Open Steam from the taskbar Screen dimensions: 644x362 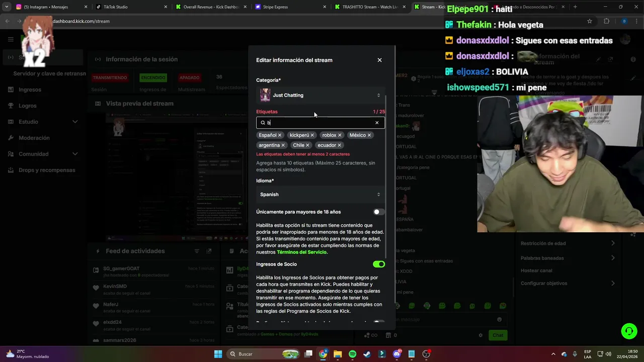367,354
